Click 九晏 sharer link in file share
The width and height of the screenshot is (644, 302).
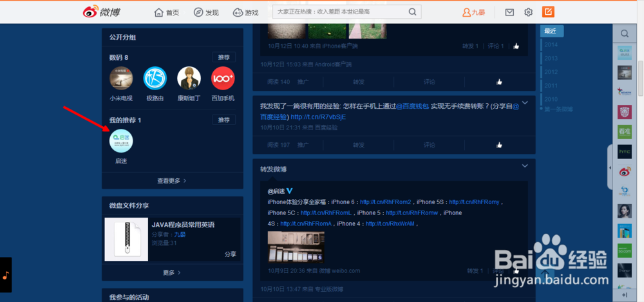180,234
